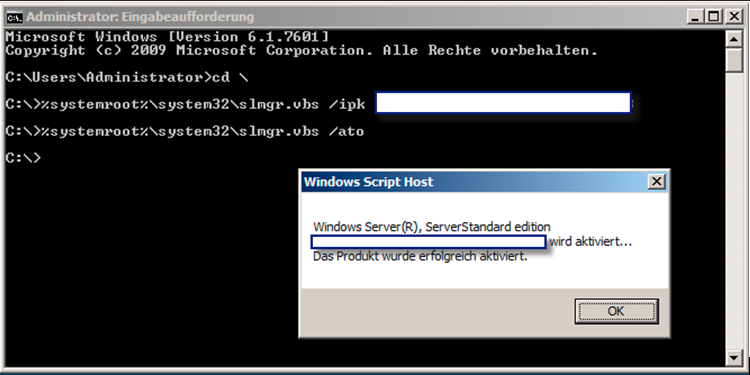Click the console scrollbar up arrow
Screen dimensions: 750x375
click(733, 39)
